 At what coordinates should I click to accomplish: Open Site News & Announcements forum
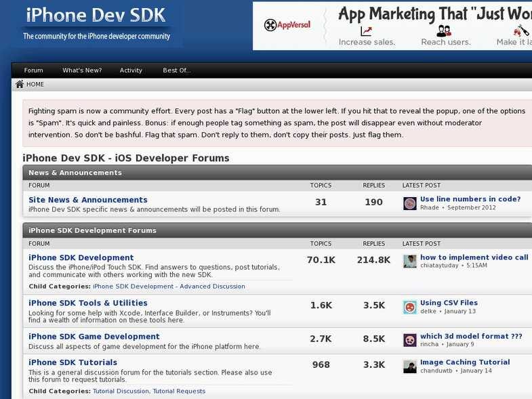pos(88,200)
